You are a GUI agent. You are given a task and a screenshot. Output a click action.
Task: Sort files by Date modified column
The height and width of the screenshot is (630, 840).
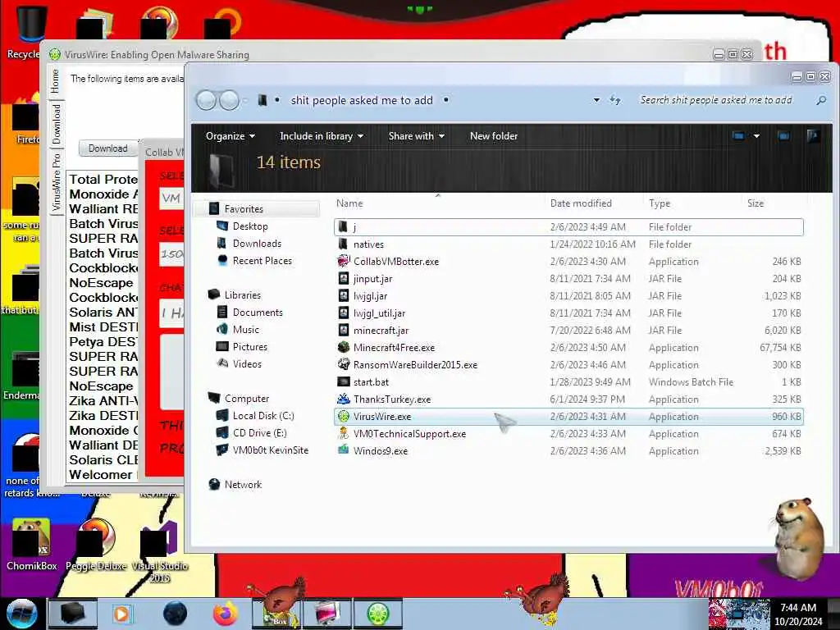tap(581, 203)
